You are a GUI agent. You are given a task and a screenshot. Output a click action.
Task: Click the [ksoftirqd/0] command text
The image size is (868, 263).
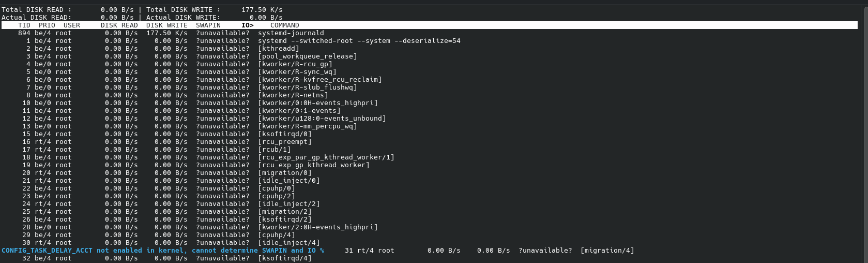(x=285, y=134)
